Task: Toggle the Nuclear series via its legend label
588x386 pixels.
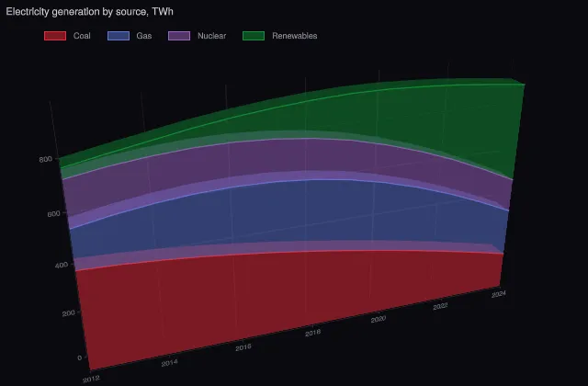Action: point(212,36)
